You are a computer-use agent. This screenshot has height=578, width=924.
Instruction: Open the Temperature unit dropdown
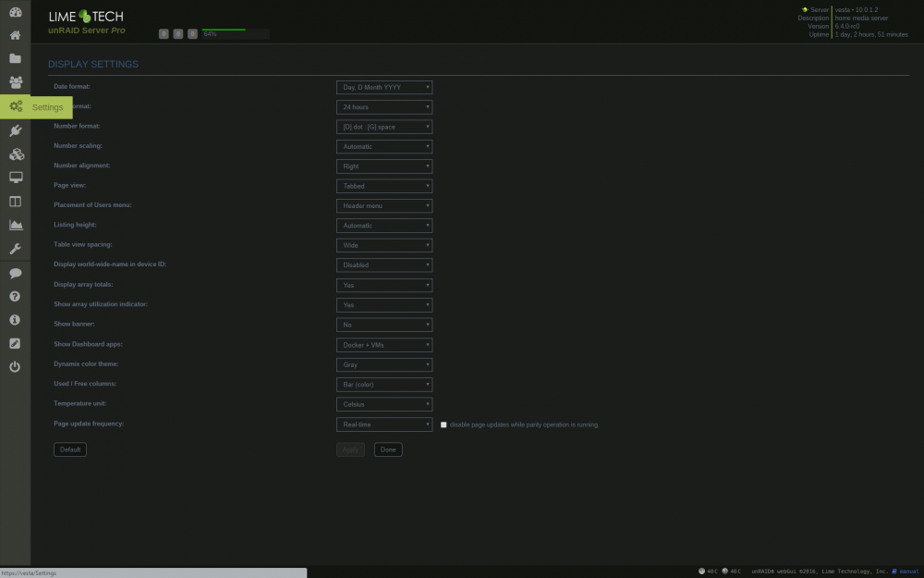(x=384, y=404)
